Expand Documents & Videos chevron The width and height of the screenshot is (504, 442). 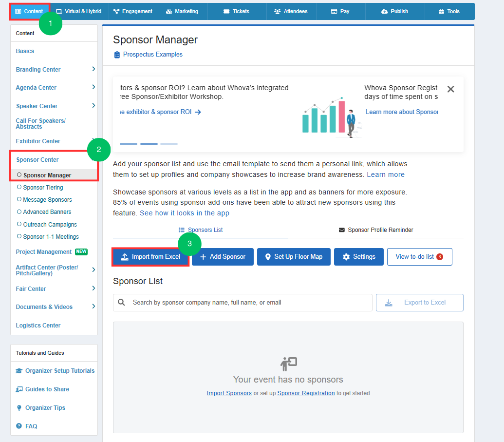[x=93, y=306]
